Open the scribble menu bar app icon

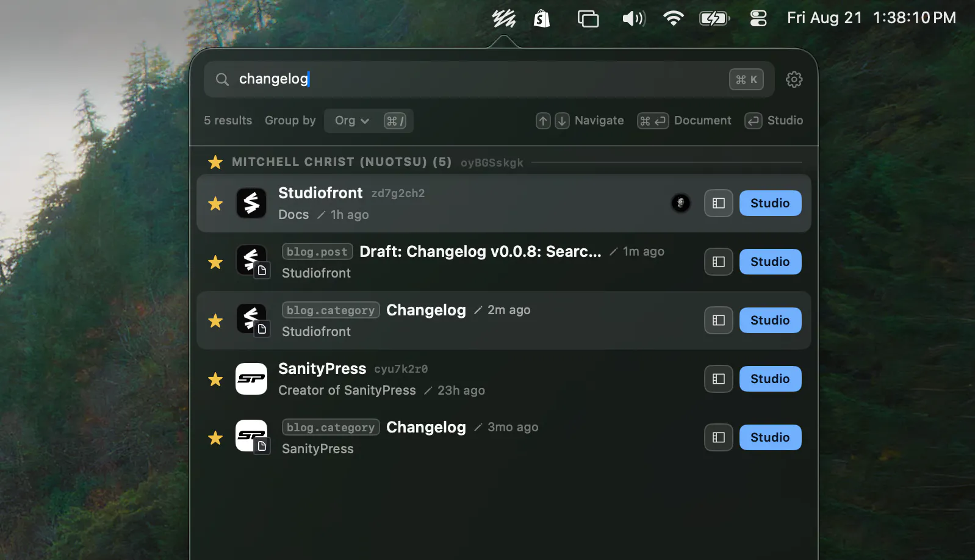[x=503, y=18]
